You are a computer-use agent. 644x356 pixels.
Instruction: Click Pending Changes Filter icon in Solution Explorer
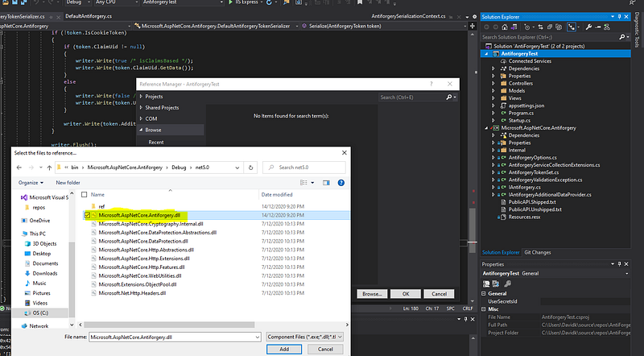(x=527, y=27)
